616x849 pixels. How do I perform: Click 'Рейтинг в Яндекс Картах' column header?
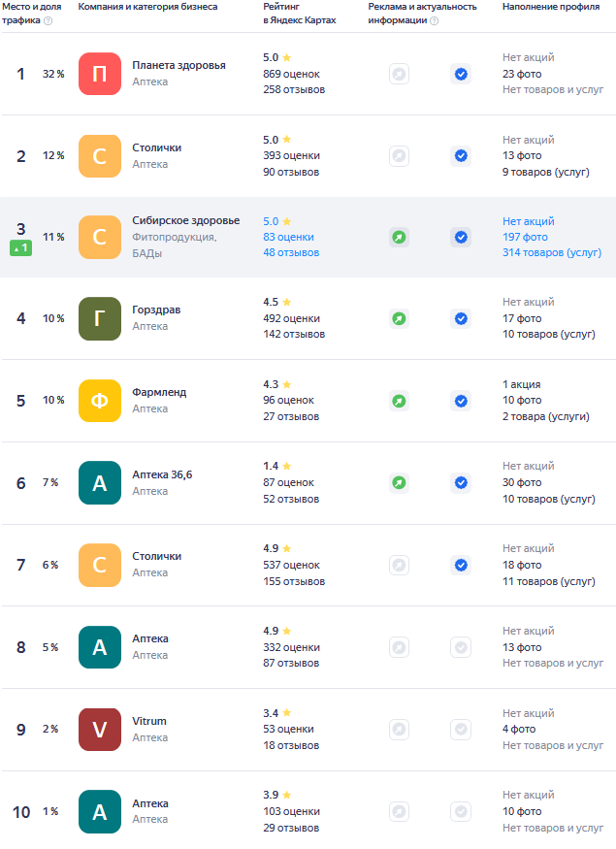(300, 14)
